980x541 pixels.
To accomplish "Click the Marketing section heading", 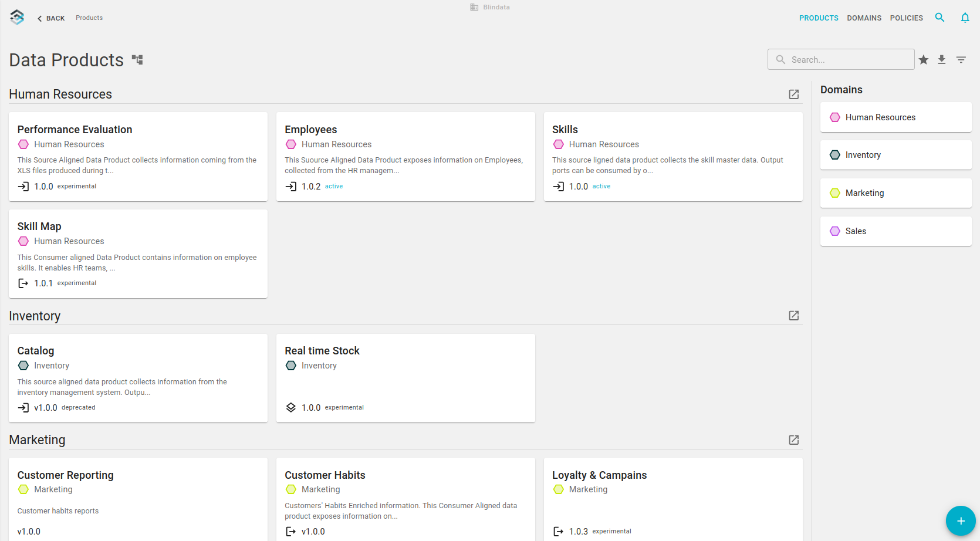I will [x=37, y=440].
